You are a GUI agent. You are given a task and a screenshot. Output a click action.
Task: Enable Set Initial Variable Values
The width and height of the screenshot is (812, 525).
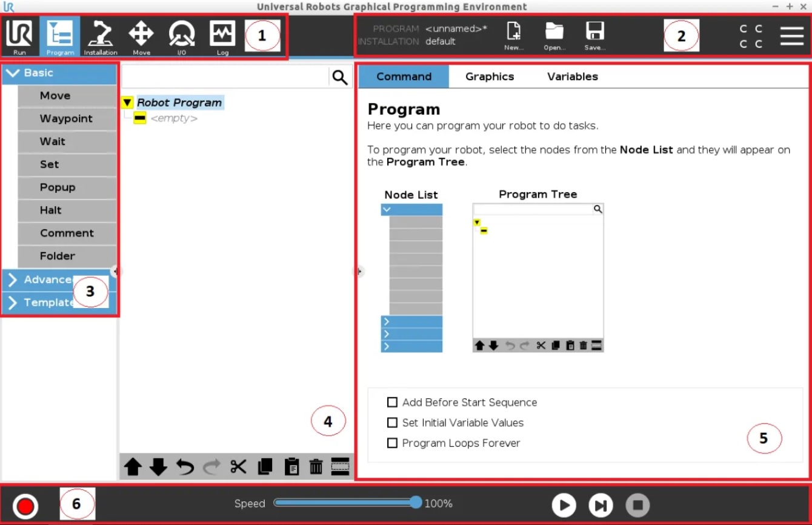[x=392, y=423]
